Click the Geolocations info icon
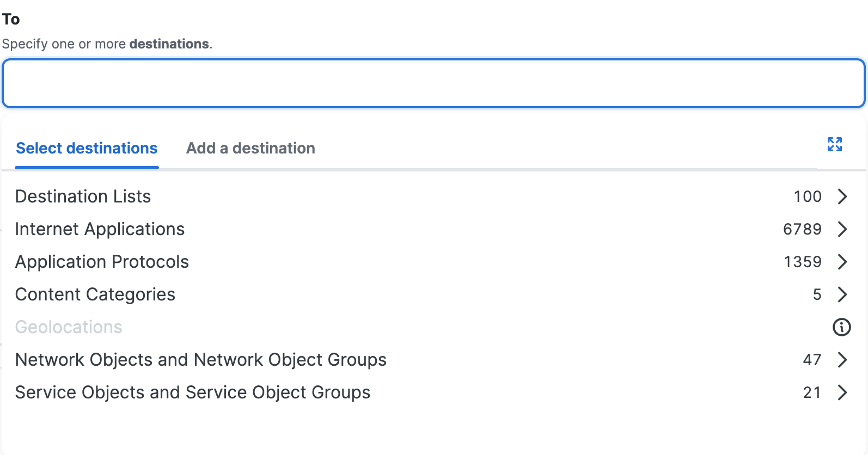The width and height of the screenshot is (868, 455). click(x=841, y=327)
